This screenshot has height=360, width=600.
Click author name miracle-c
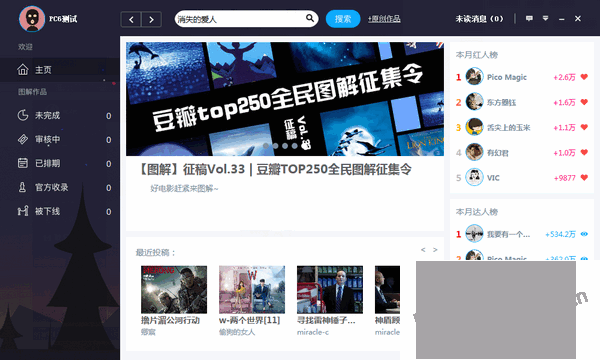pyautogui.click(x=313, y=332)
